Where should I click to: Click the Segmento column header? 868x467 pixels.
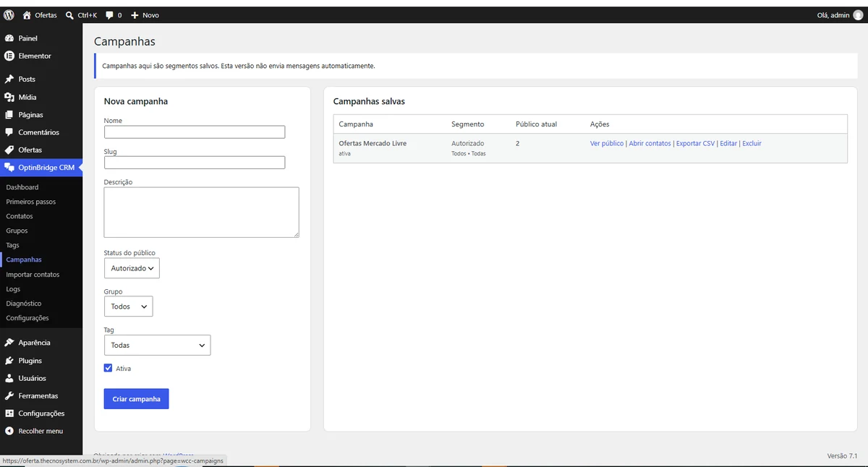click(467, 124)
